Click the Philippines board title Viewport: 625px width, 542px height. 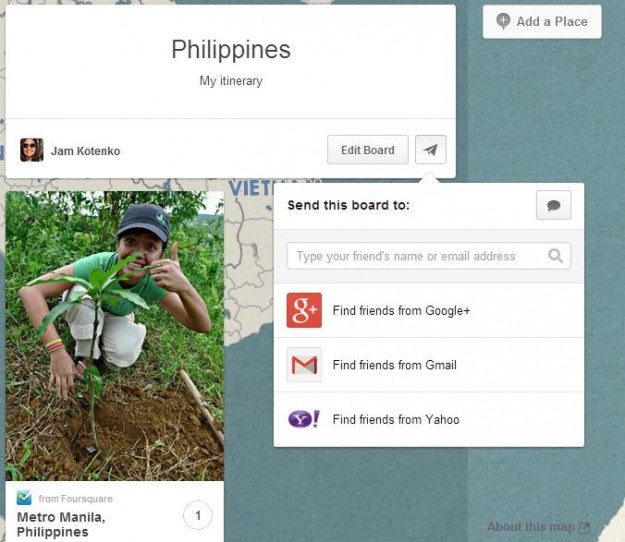(231, 50)
